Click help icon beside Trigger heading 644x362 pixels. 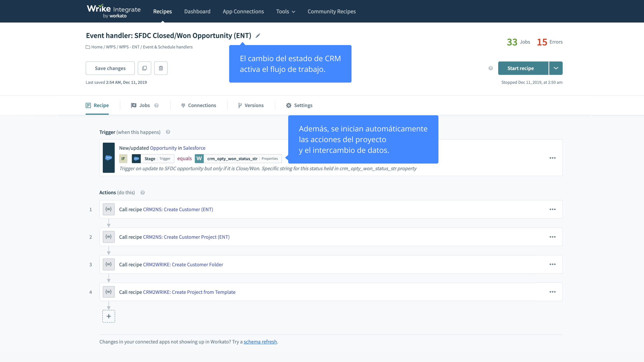pyautogui.click(x=168, y=132)
